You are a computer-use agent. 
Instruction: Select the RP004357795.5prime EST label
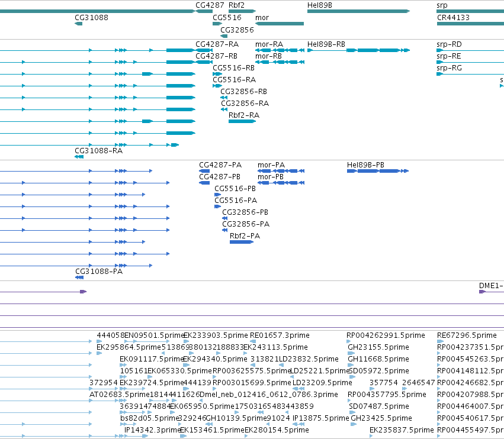pos(387,395)
